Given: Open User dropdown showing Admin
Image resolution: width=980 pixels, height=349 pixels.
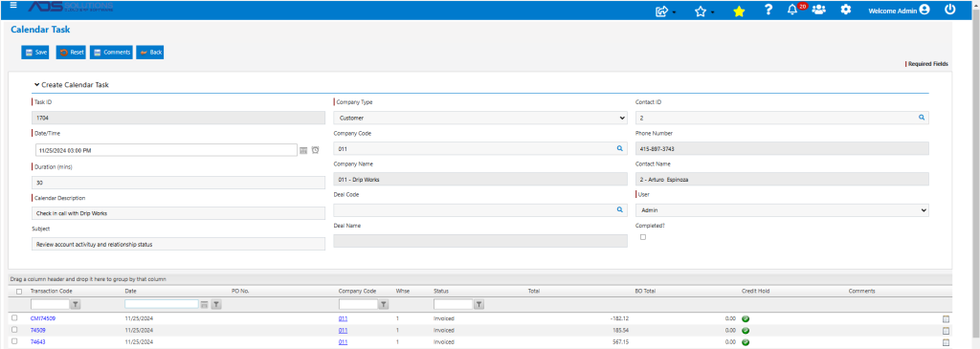Looking at the screenshot, I should tap(782, 210).
